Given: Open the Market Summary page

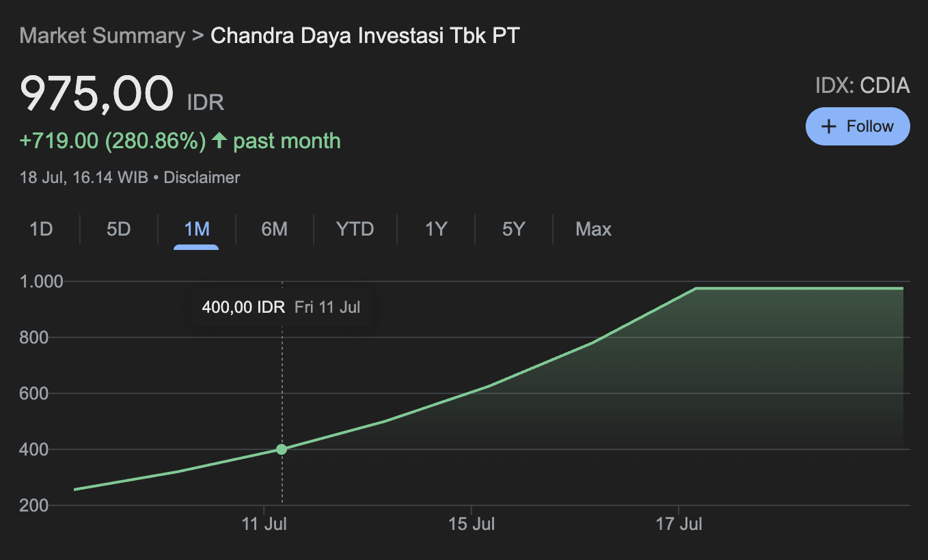Looking at the screenshot, I should tap(101, 36).
